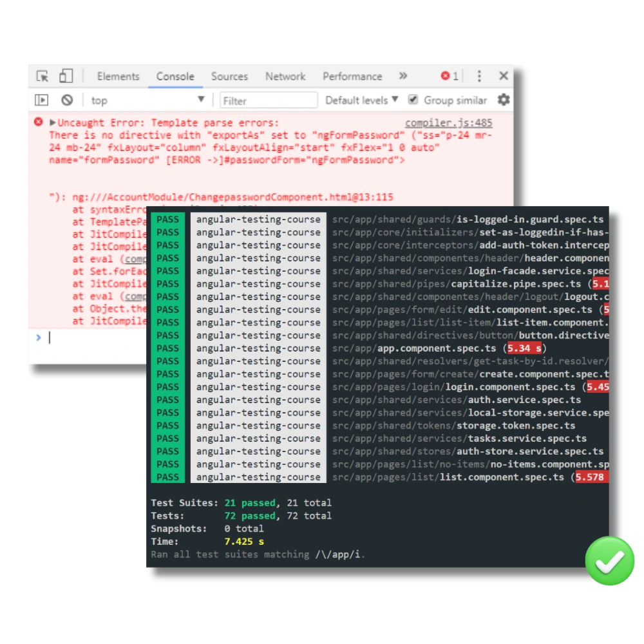Open console settings gear
Screen dimensions: 644x644
504,100
